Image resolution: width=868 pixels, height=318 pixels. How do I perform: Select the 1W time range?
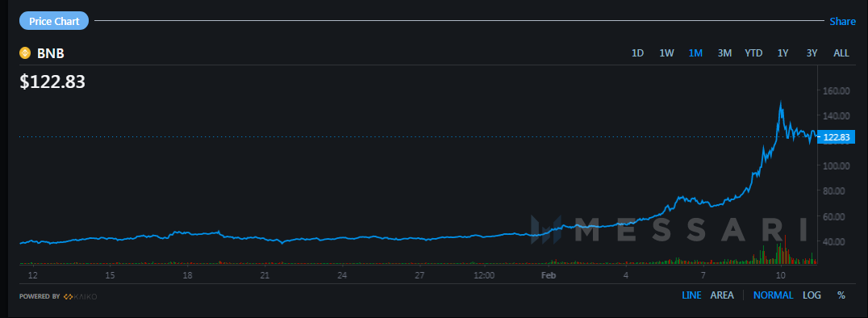click(666, 53)
